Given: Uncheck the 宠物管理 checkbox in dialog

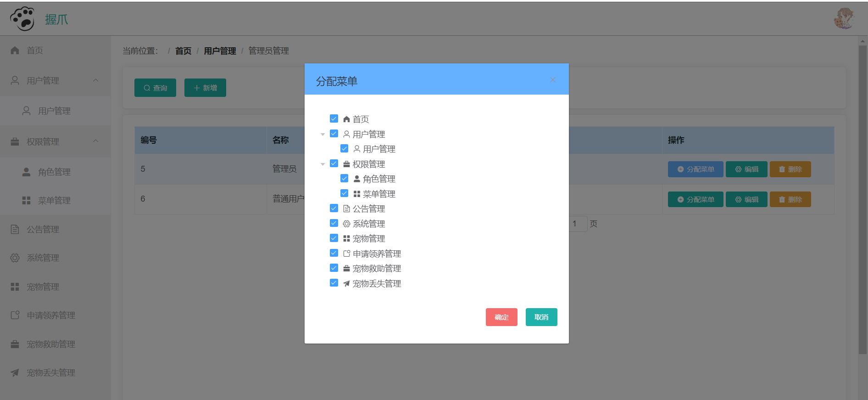Looking at the screenshot, I should pyautogui.click(x=334, y=238).
